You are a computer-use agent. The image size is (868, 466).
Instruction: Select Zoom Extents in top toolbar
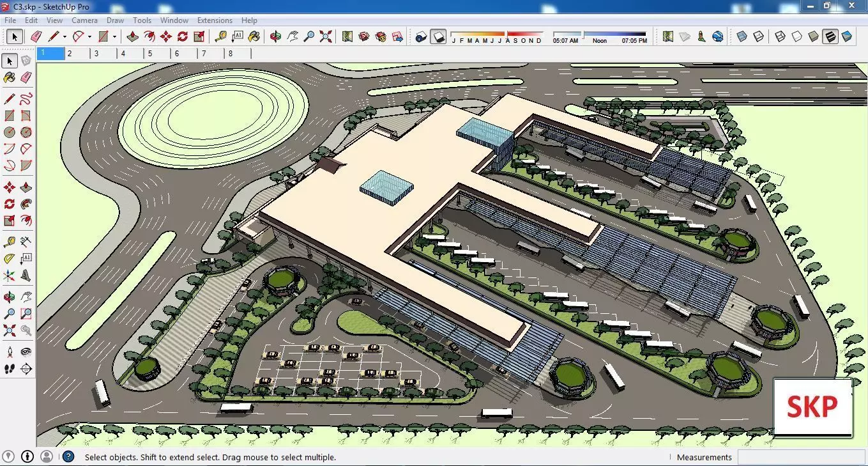[x=326, y=36]
